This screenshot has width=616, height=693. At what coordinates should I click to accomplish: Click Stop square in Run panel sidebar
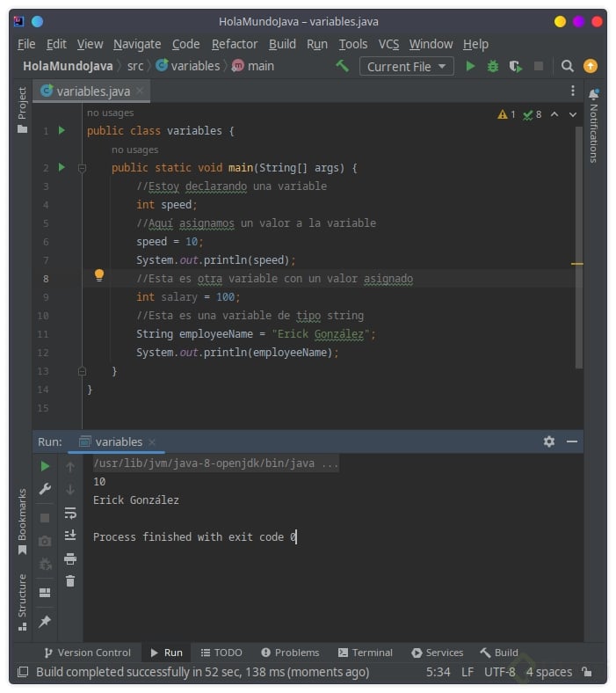coord(45,518)
